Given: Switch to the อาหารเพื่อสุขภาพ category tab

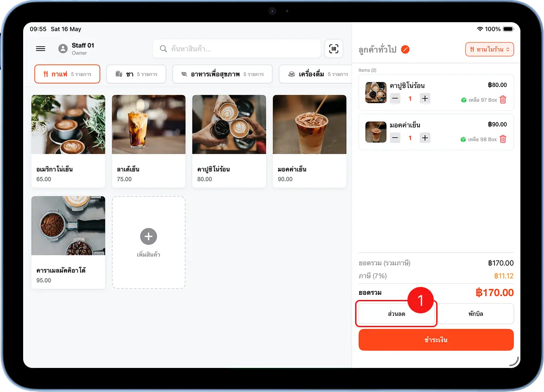Looking at the screenshot, I should click(222, 74).
